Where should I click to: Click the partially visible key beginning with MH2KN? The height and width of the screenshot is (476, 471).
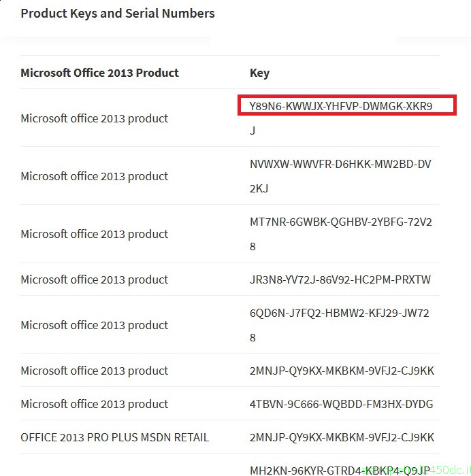click(306, 470)
